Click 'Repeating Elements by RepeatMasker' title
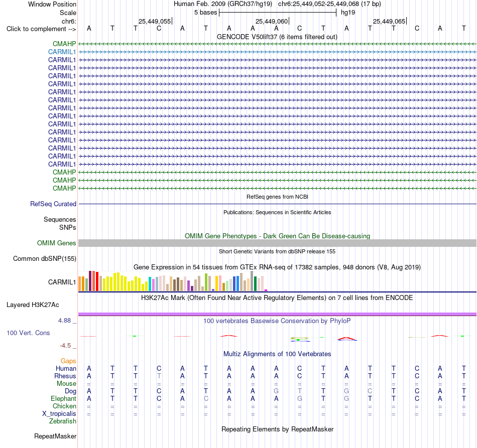Image resolution: width=477 pixels, height=448 pixels. 277,429
